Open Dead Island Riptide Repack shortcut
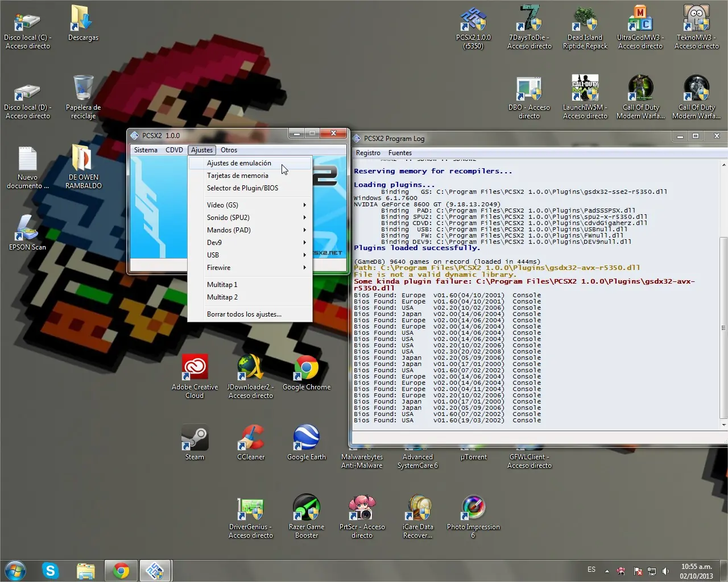The height and width of the screenshot is (582, 728). [585, 27]
